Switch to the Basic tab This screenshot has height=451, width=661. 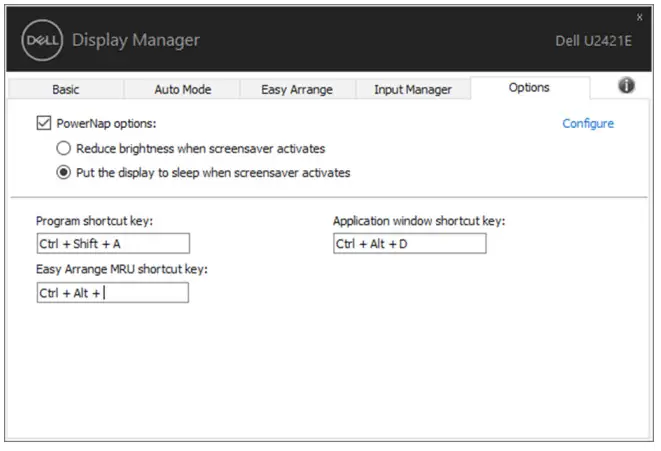[x=66, y=89]
